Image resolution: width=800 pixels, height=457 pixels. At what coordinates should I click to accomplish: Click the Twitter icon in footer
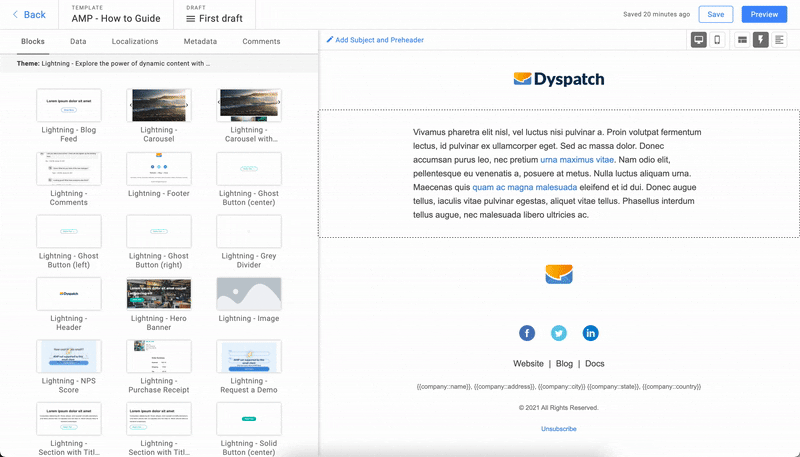click(x=559, y=333)
